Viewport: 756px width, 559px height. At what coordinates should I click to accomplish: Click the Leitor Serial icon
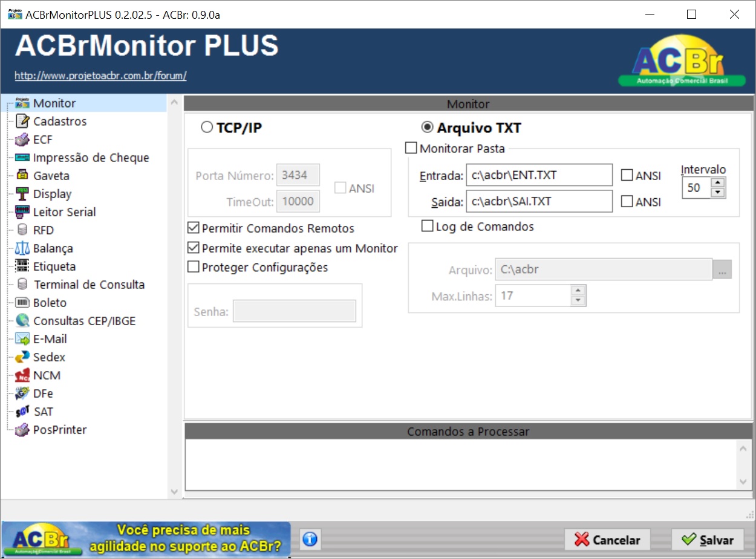(x=22, y=212)
